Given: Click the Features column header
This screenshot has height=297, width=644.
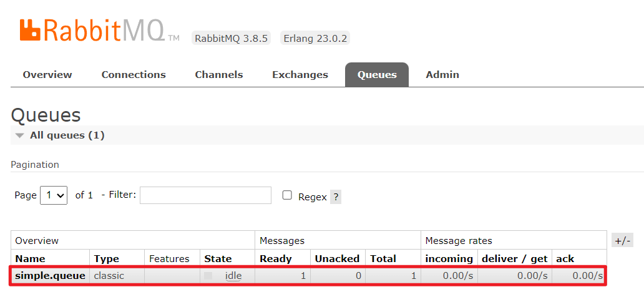Looking at the screenshot, I should 169,259.
